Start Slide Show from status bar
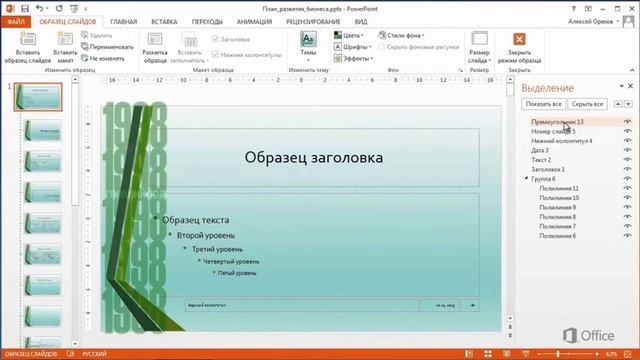This screenshot has width=640, height=360. point(525,354)
